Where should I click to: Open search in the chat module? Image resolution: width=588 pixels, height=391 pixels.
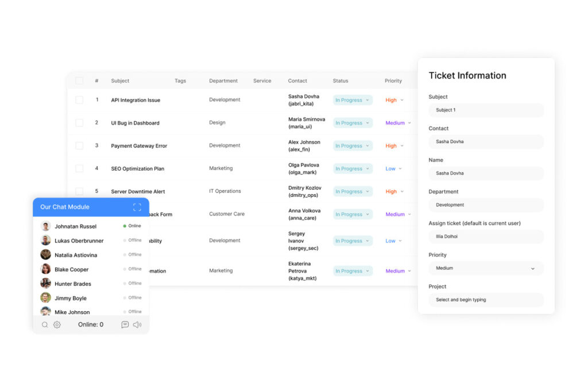pyautogui.click(x=45, y=325)
